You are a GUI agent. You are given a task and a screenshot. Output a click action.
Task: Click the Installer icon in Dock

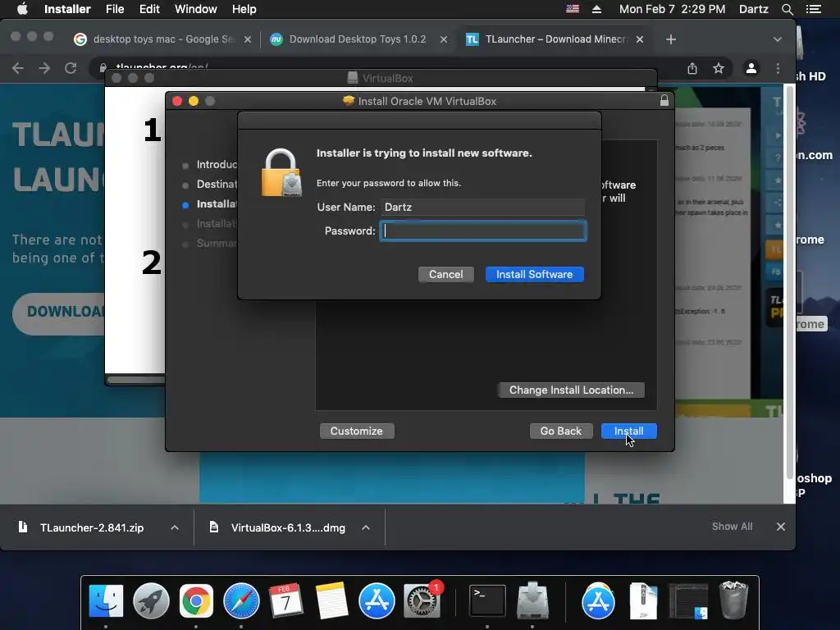pos(532,600)
